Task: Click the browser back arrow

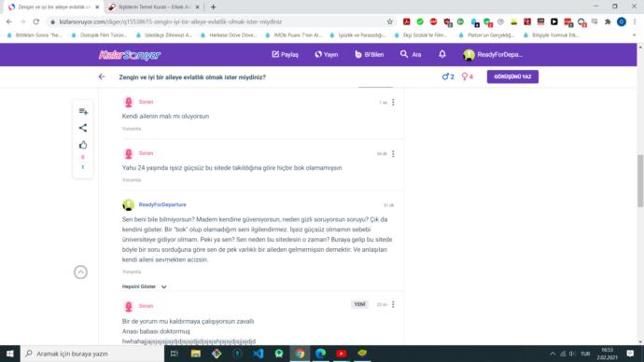Action: (9, 21)
